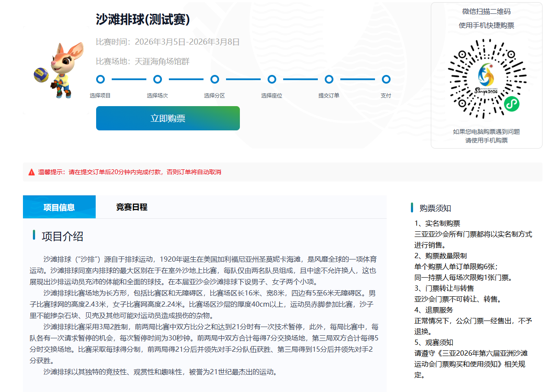Click the 支付 step circle
This screenshot has width=559, height=392.
pos(386,79)
